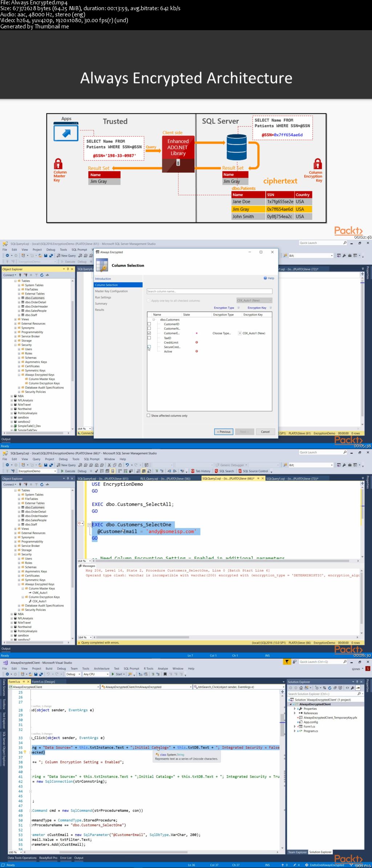Screen dimensions: 372x868
Task: Open the Data Sources side tab
Action: point(4,688)
